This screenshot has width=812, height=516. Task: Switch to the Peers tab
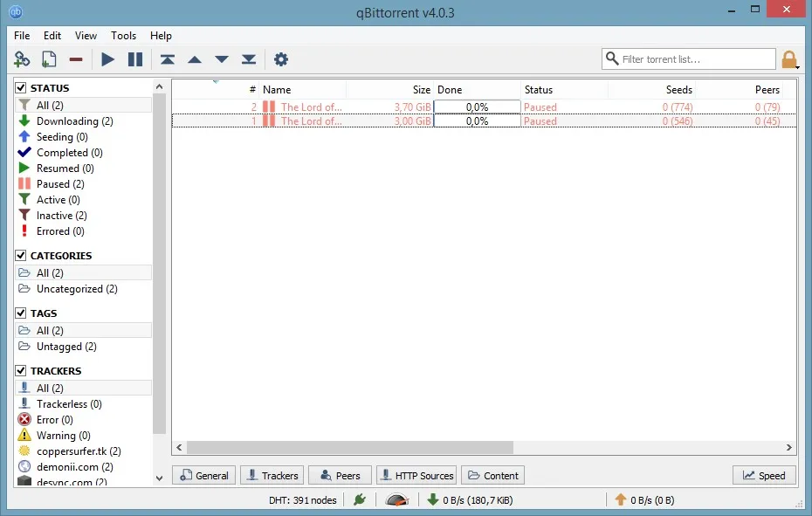[340, 475]
